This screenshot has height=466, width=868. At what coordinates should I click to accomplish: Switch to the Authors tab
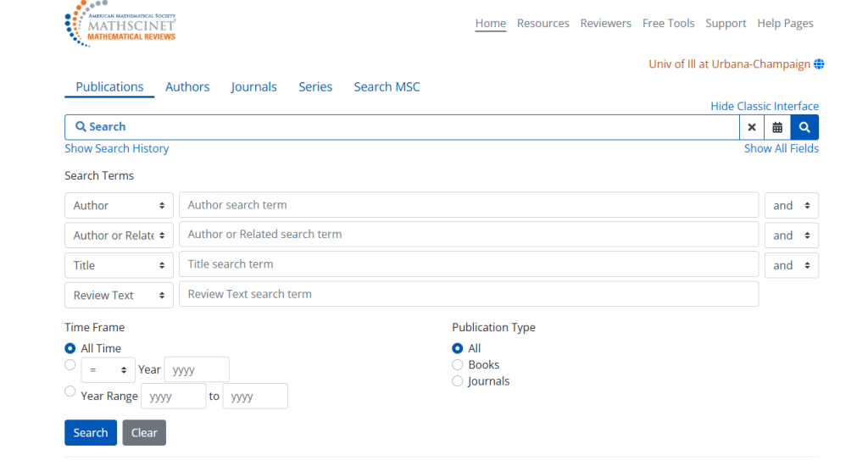pos(187,86)
